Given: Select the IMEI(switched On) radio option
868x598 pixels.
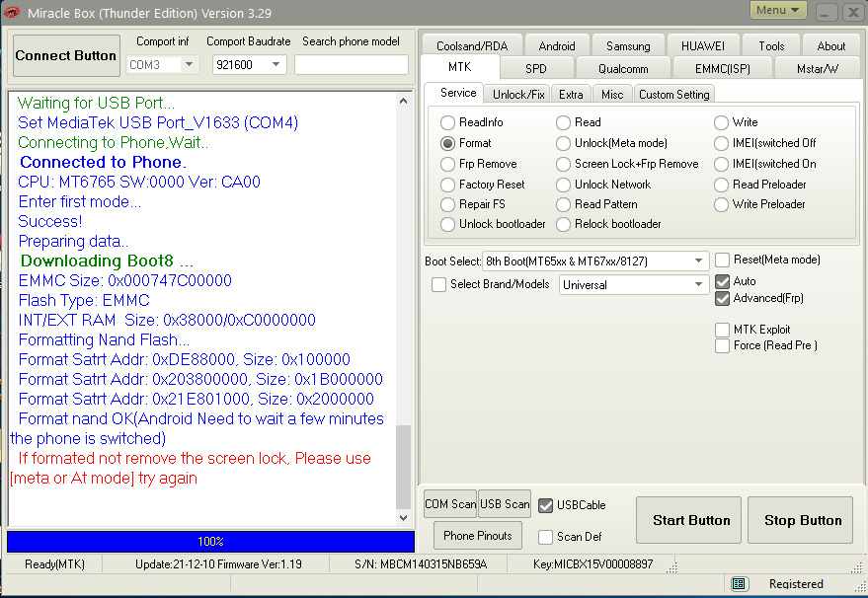Looking at the screenshot, I should tap(721, 164).
